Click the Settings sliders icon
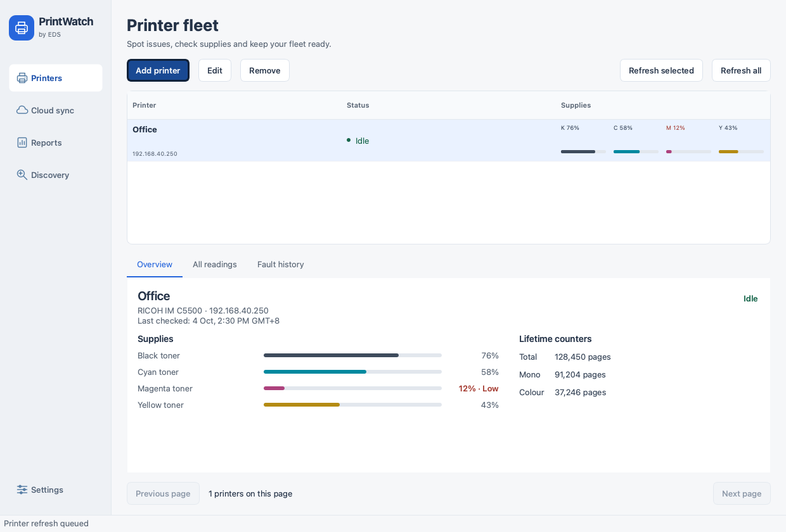The height and width of the screenshot is (532, 786). pos(22,490)
